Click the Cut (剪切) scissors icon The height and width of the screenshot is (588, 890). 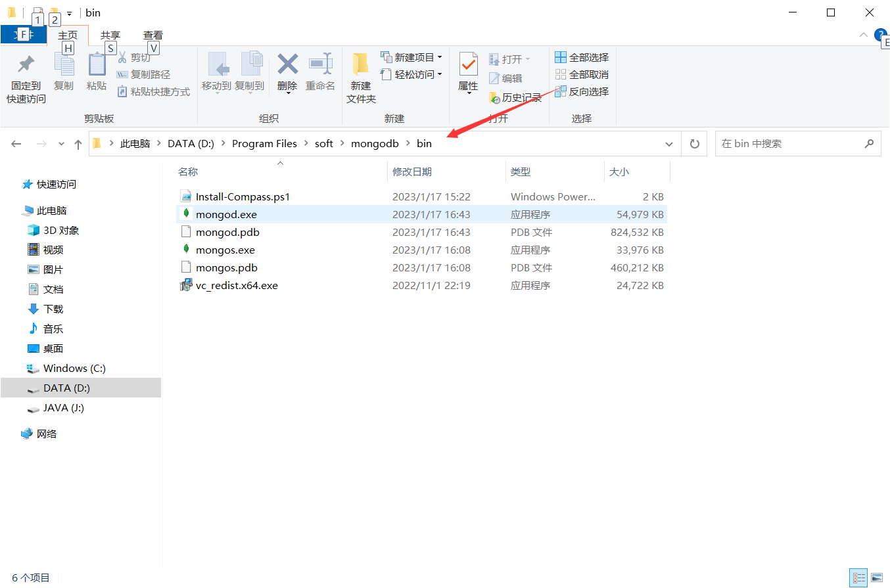(x=122, y=58)
